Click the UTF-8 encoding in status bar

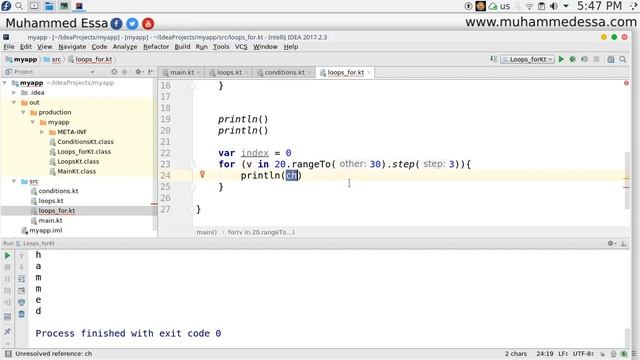pos(583,353)
